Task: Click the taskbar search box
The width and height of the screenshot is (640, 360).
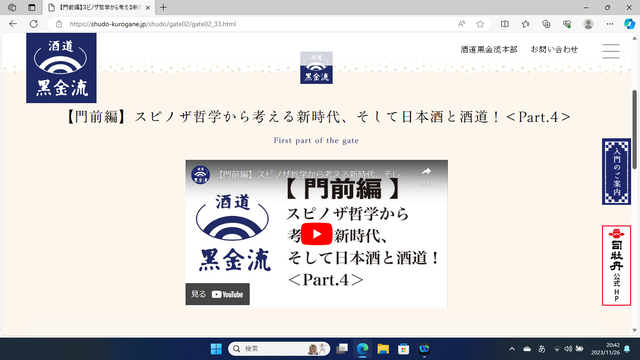Action: pos(279,349)
